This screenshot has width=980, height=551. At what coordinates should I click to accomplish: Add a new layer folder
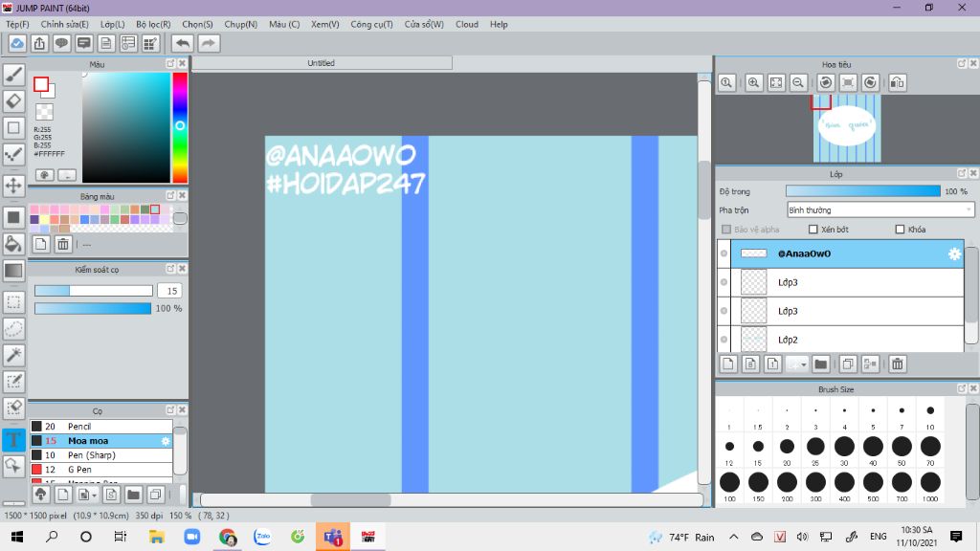(820, 364)
